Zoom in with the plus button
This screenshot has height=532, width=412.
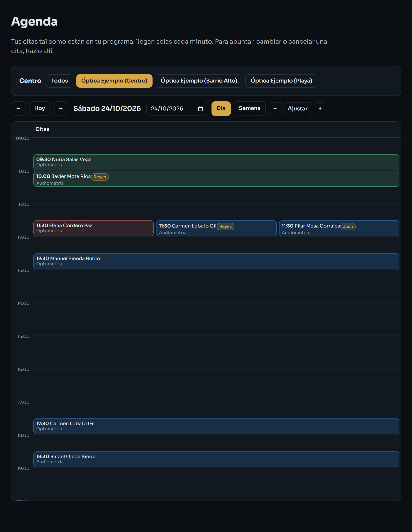320,109
